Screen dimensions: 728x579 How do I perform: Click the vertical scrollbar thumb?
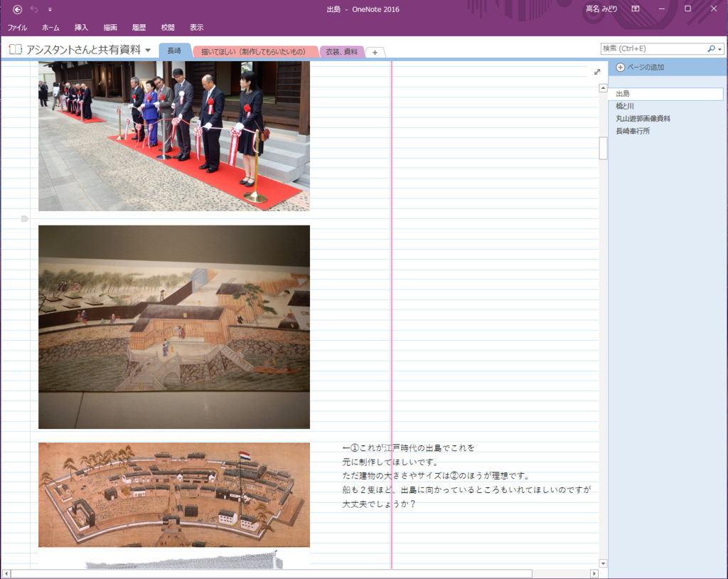603,148
